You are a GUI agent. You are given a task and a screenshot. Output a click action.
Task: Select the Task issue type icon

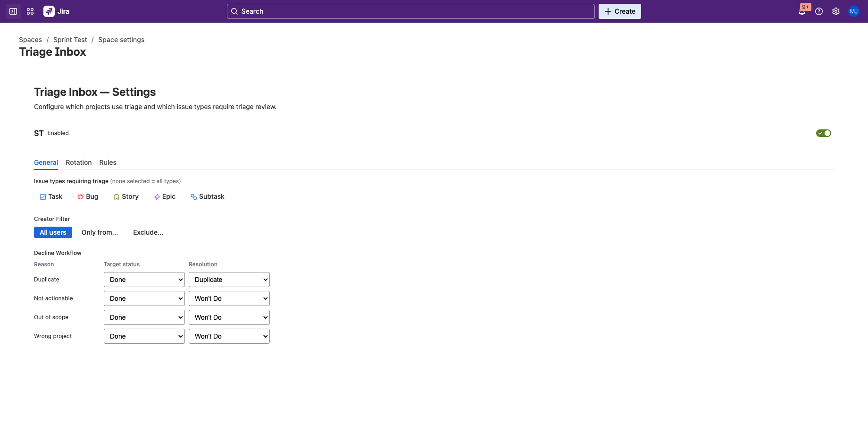[42, 196]
